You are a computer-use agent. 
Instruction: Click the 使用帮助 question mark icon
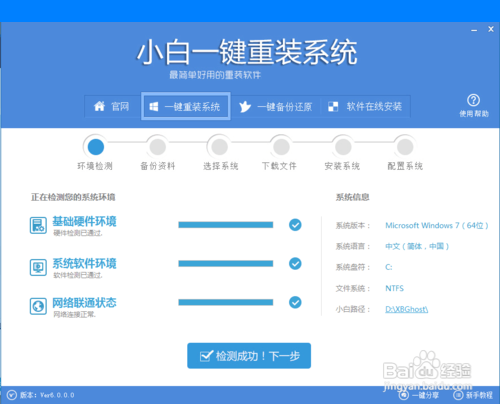(x=473, y=100)
